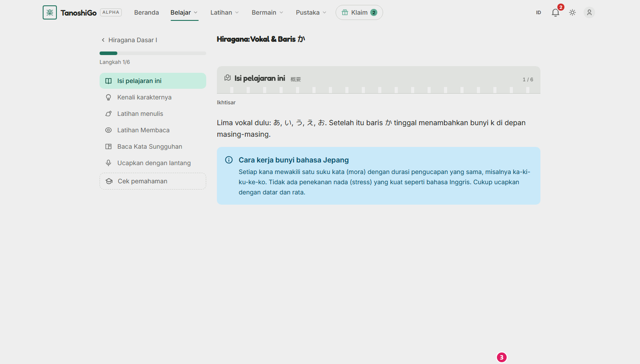This screenshot has width=640, height=364.
Task: Click heading Cara kerja bunyi bahasa Jepang
Action: (294, 160)
